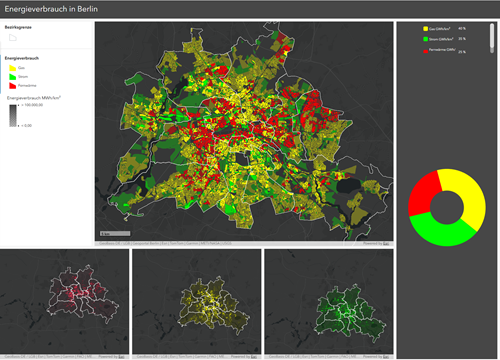Screen dimensions: 500x360
Task: Click the Esri link on the yellow map
Action: (x=253, y=356)
